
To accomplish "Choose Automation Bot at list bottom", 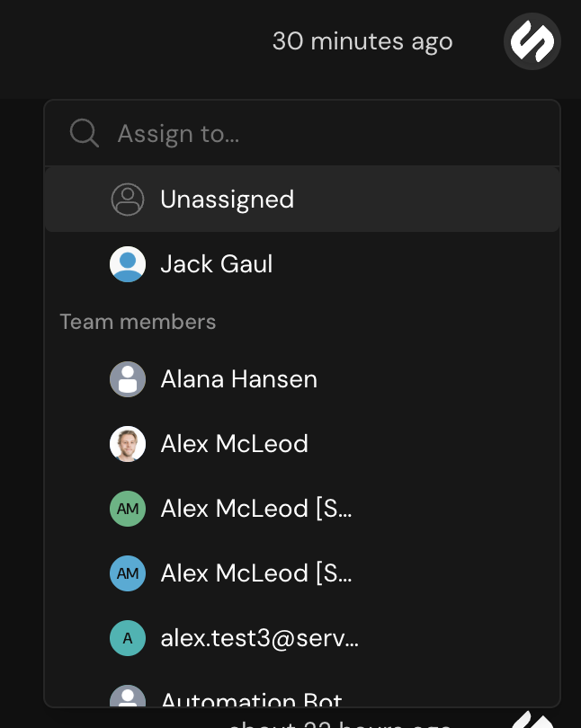I will point(251,700).
